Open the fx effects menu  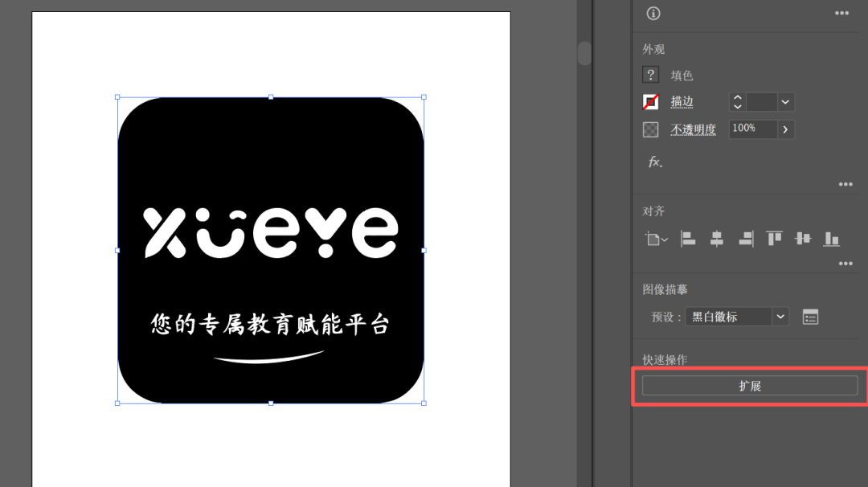tap(655, 162)
